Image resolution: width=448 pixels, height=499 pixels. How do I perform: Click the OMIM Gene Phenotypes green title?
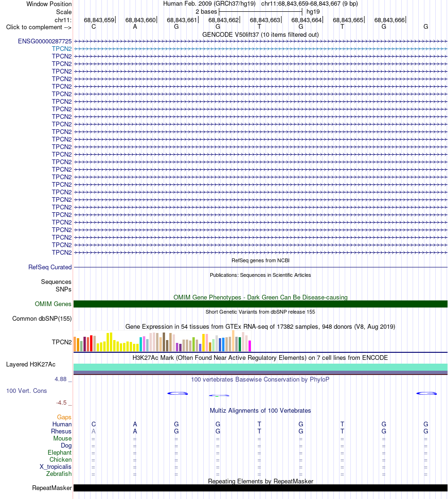pyautogui.click(x=260, y=297)
